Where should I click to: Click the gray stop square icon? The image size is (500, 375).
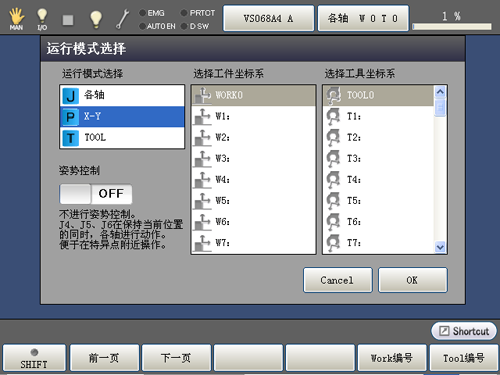[x=68, y=20]
